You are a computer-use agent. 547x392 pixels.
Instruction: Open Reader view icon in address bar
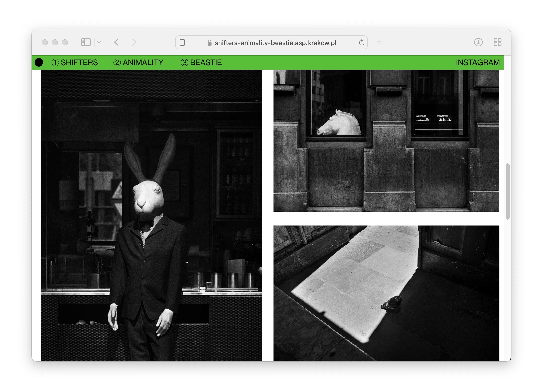click(182, 43)
